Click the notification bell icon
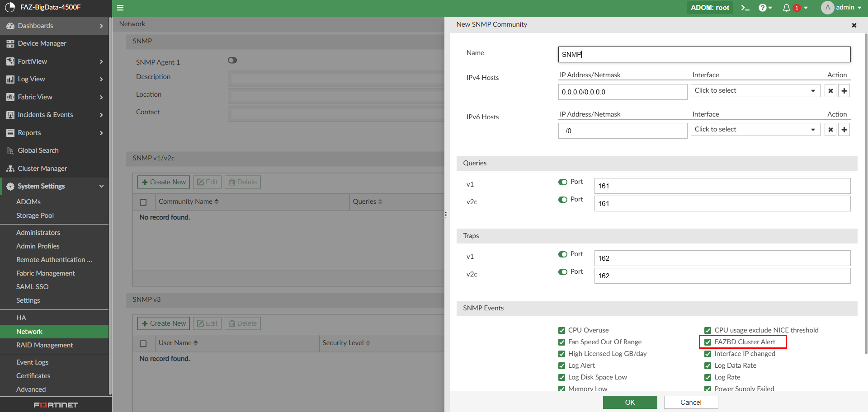Screen dimensions: 868x412 click(787, 8)
